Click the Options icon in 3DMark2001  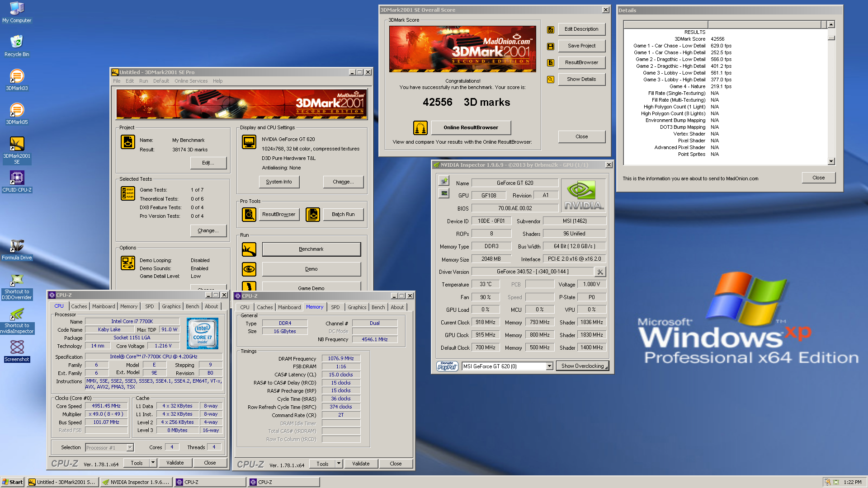coord(128,263)
